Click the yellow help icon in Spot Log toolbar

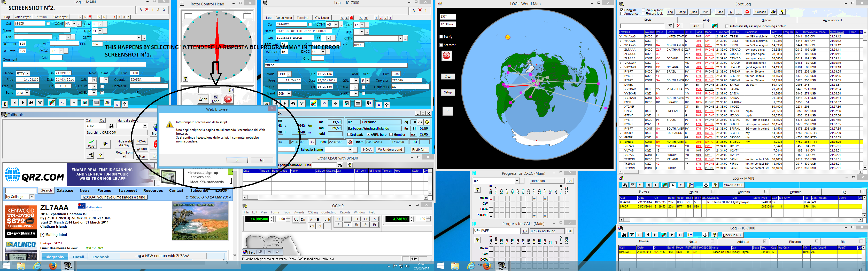point(782,12)
